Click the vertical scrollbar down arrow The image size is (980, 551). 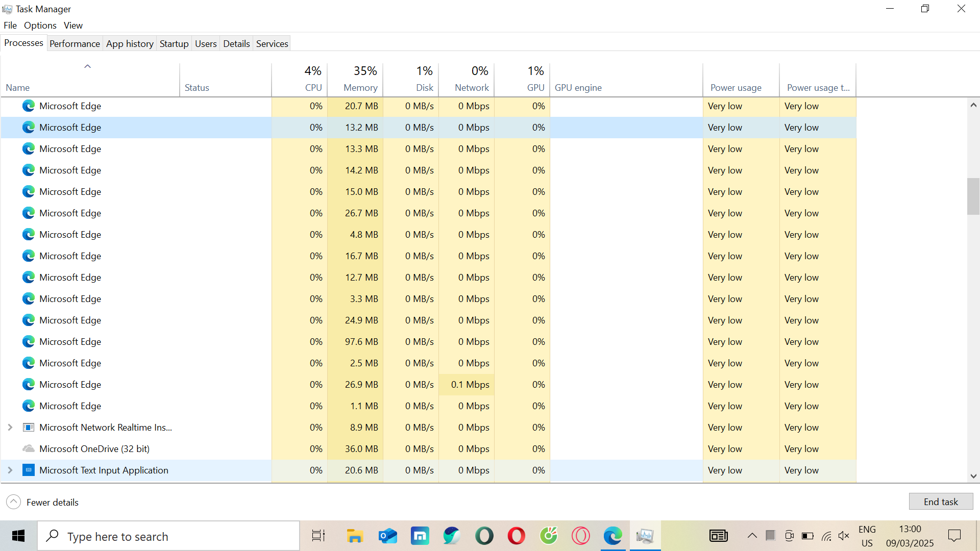(x=973, y=476)
